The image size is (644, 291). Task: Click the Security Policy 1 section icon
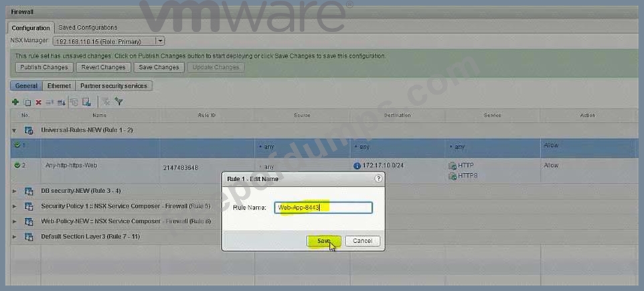point(29,207)
